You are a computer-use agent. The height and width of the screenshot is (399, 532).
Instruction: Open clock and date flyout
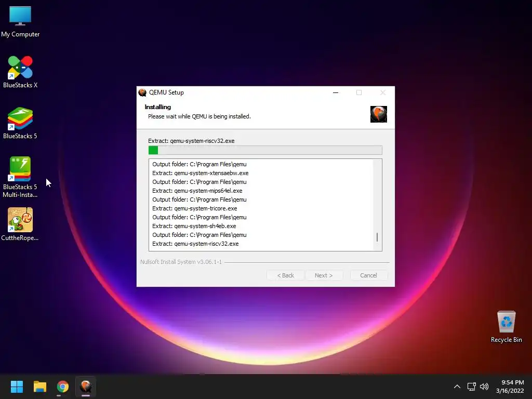tap(510, 387)
